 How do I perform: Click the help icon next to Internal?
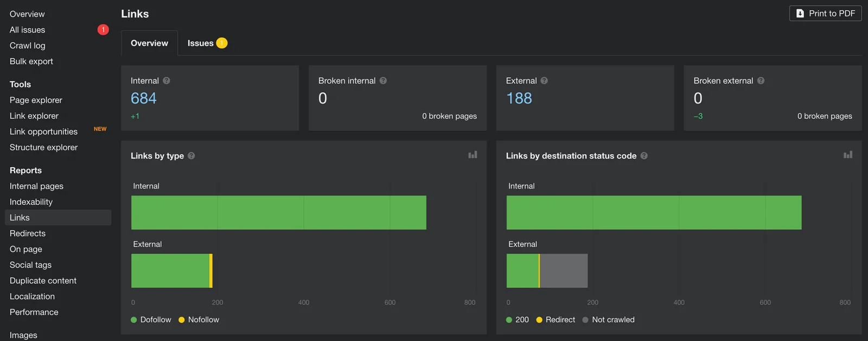click(167, 80)
